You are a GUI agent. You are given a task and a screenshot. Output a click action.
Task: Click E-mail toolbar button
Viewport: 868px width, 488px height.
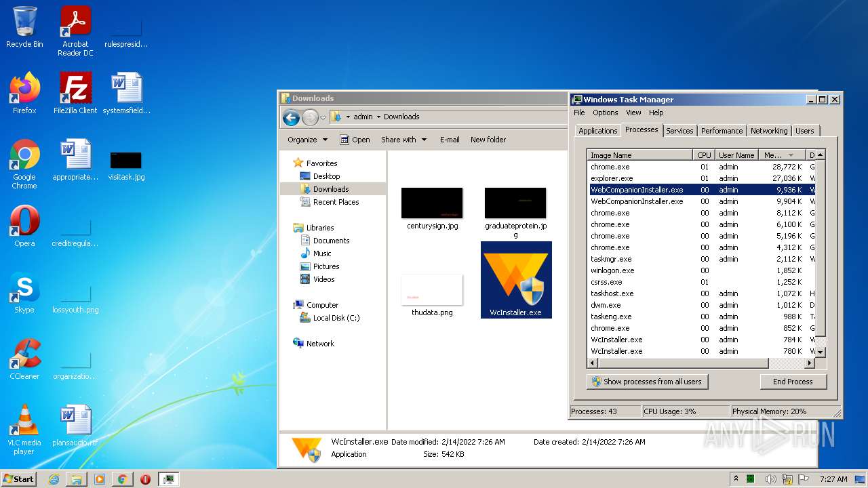[x=450, y=140]
